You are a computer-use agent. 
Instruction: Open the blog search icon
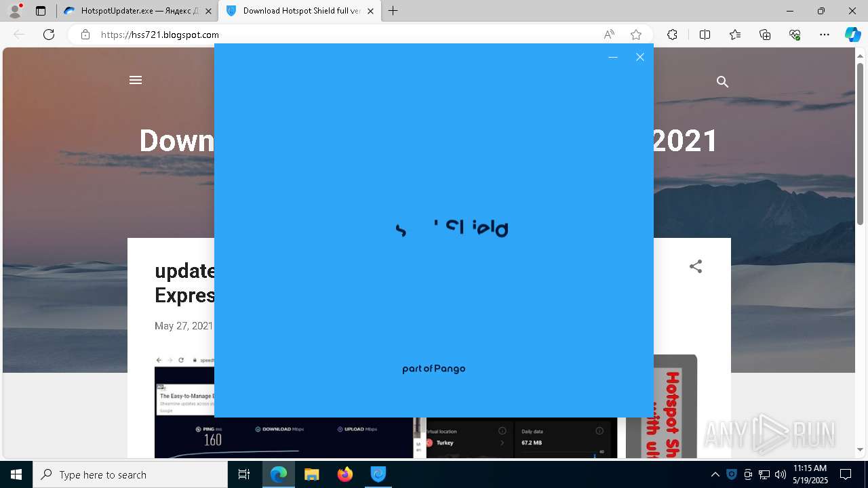(723, 82)
